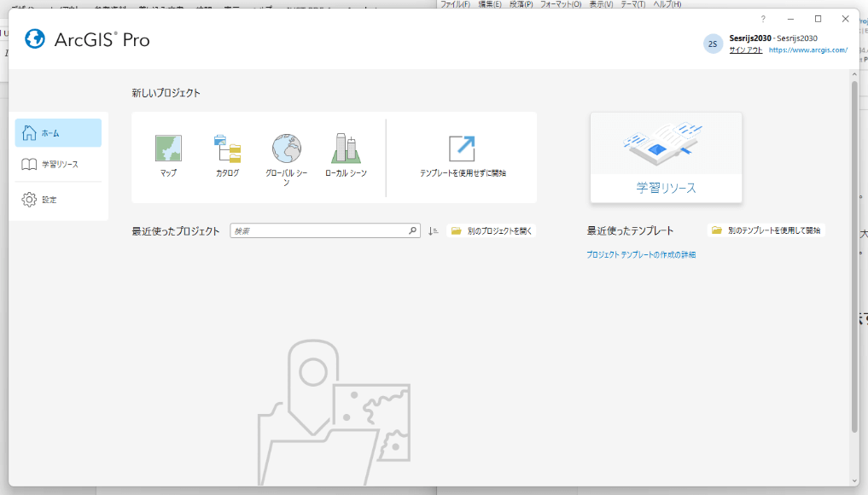Viewport: 868px width, 495px height.
Task: Open 編集(E) menu in the background window
Action: 490,4
